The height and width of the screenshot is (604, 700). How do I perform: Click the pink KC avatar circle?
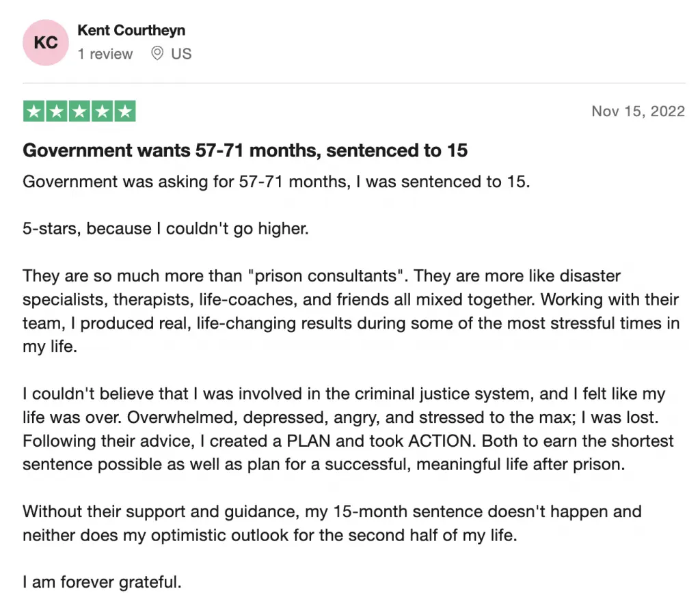coord(46,42)
